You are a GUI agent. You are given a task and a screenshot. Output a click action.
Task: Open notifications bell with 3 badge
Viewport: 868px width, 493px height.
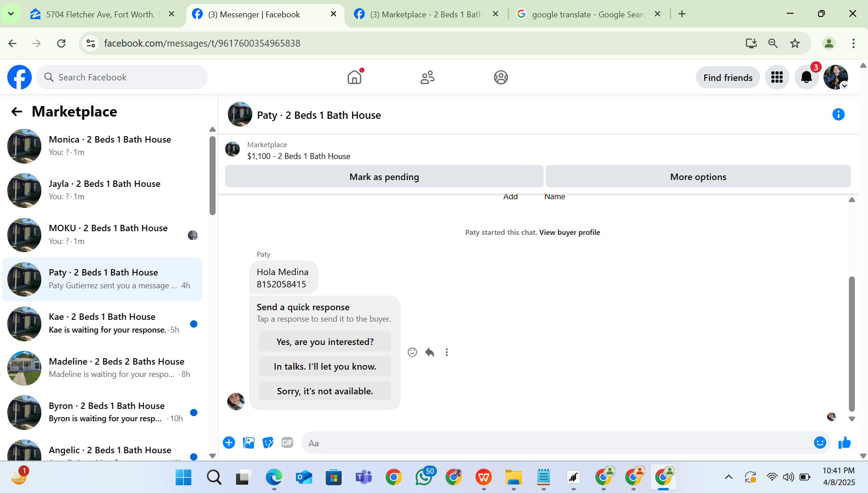click(x=806, y=77)
